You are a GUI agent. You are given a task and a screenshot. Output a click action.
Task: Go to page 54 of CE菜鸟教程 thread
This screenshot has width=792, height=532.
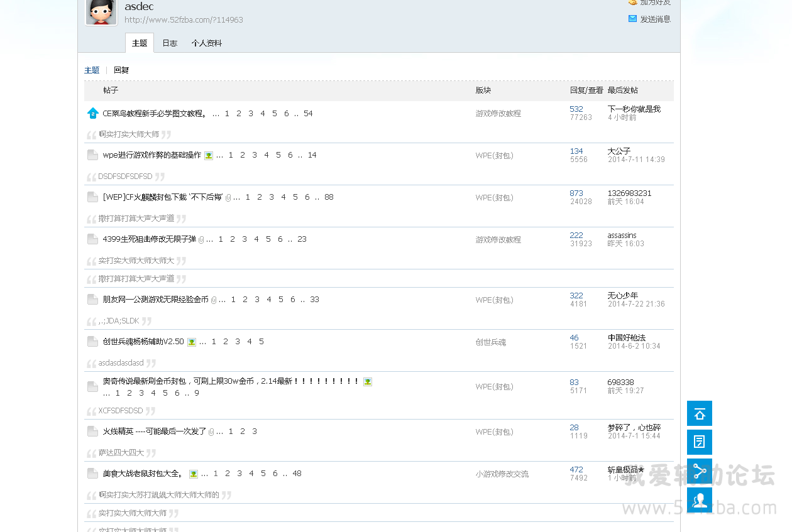308,114
